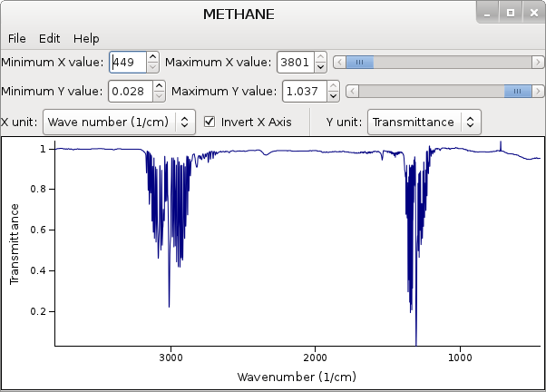This screenshot has width=546, height=392.
Task: Decrease Maximum X value with down arrow
Action: tap(320, 67)
